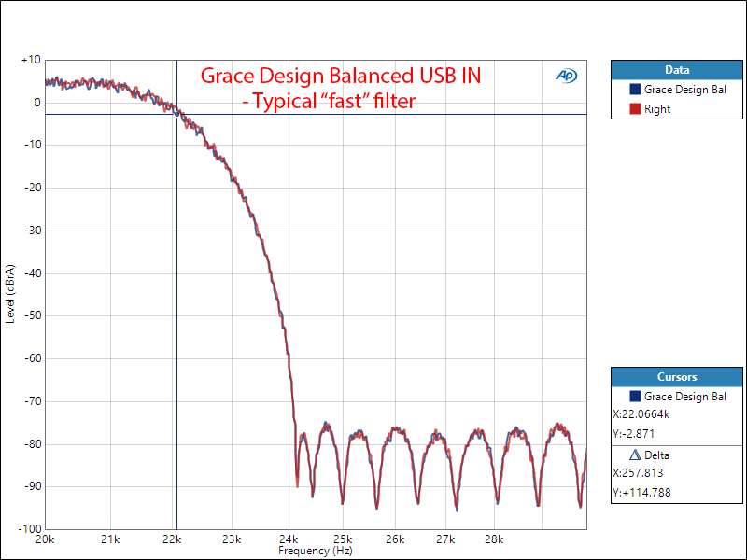Click the 21k frequency axis tick label

pos(110,539)
